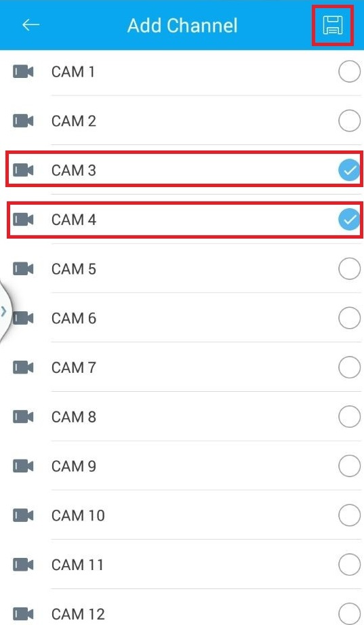Go back using the left arrow
The width and height of the screenshot is (364, 625).
(31, 24)
